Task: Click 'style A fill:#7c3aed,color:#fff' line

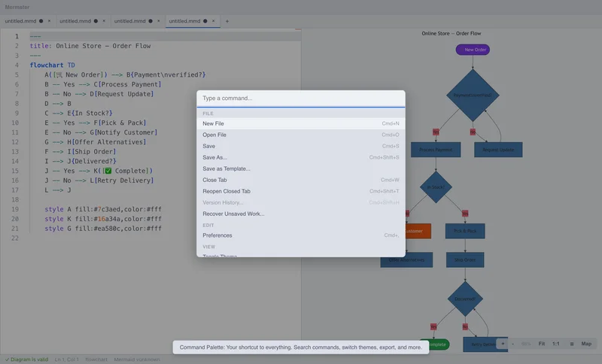Action: 103,209
